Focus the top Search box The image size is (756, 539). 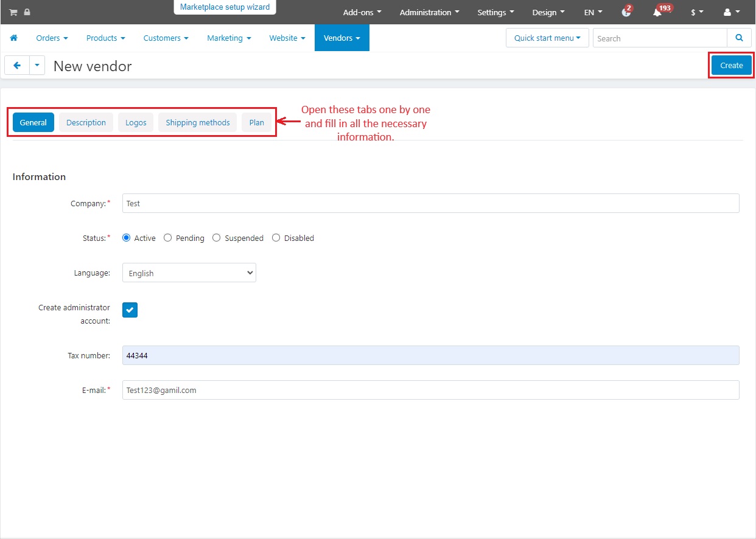click(660, 38)
